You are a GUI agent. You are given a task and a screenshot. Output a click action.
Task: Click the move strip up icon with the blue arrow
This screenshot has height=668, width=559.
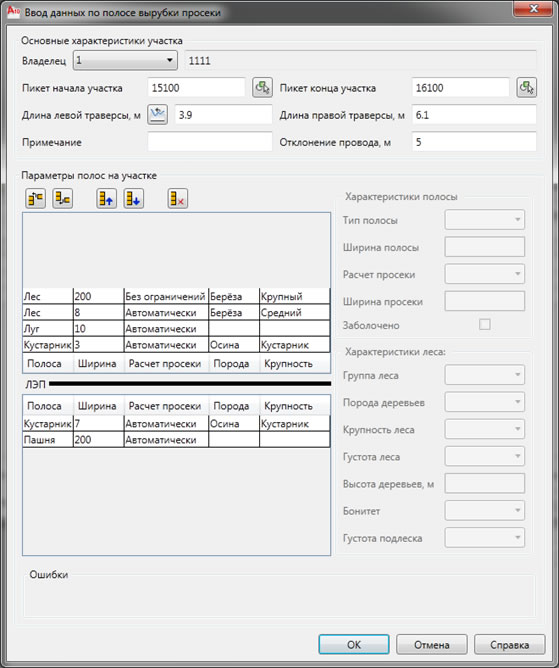(x=107, y=199)
